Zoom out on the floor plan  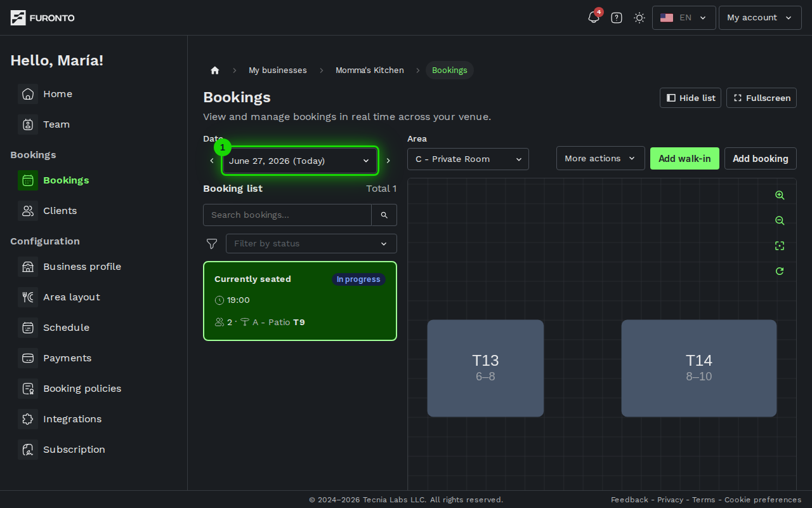point(780,221)
